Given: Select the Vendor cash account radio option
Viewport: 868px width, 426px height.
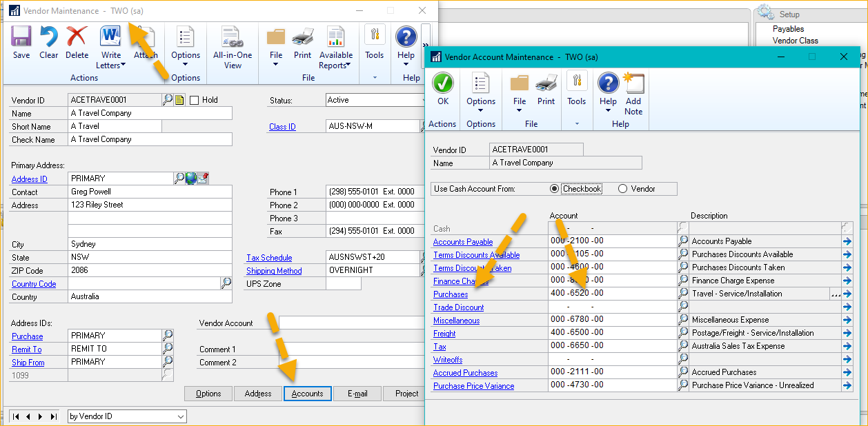Looking at the screenshot, I should [622, 189].
